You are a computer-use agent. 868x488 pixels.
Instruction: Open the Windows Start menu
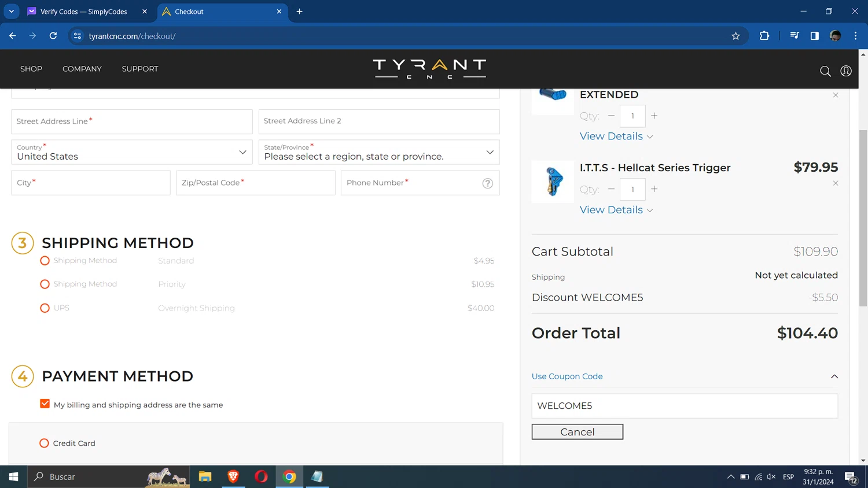pos(13,477)
